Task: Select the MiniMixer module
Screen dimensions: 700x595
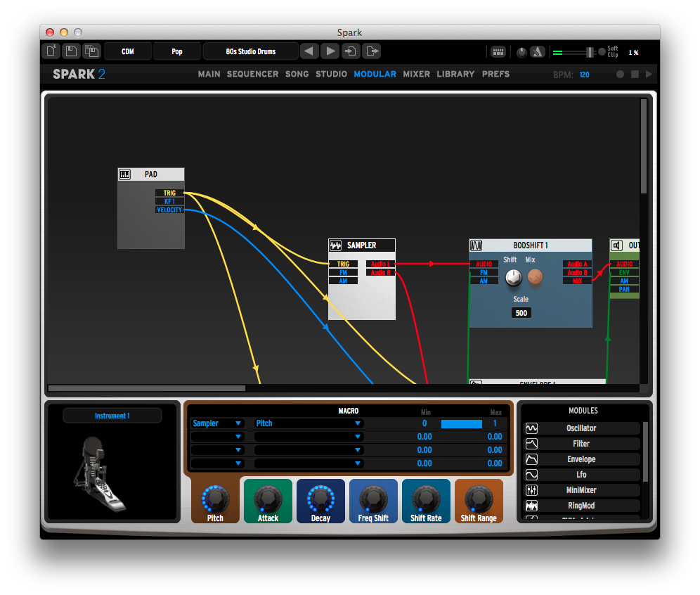Action: (581, 490)
